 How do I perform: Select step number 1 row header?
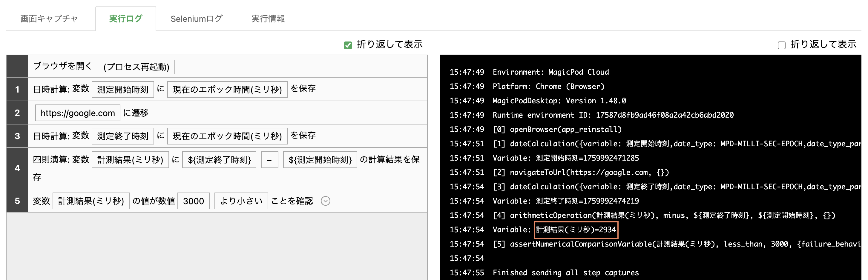pos(17,89)
